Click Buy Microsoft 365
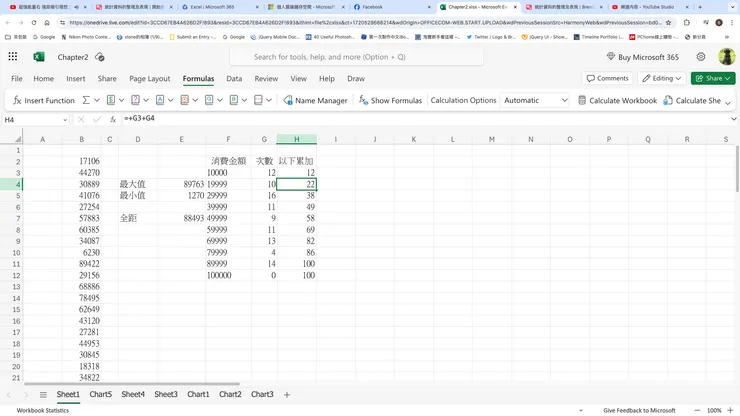Image resolution: width=740 pixels, height=416 pixels. (x=643, y=57)
